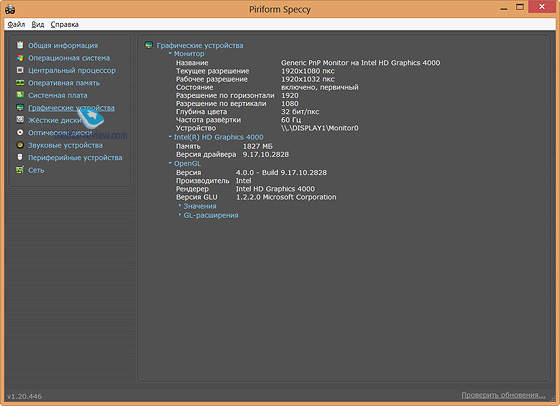Open Общая информация section
The width and height of the screenshot is (560, 406).
pyautogui.click(x=63, y=45)
